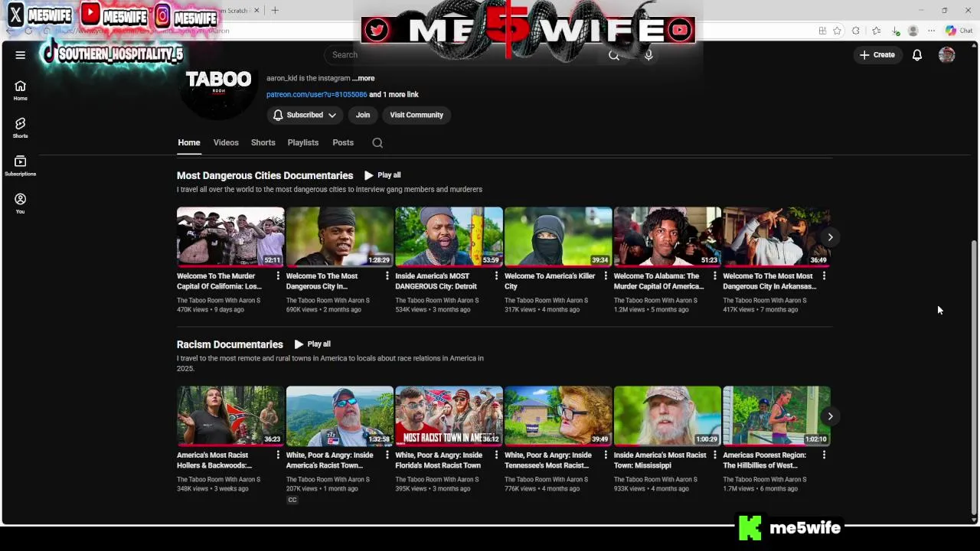The width and height of the screenshot is (980, 551).
Task: Open options for America's Most Racist Hollers video
Action: [x=278, y=455]
